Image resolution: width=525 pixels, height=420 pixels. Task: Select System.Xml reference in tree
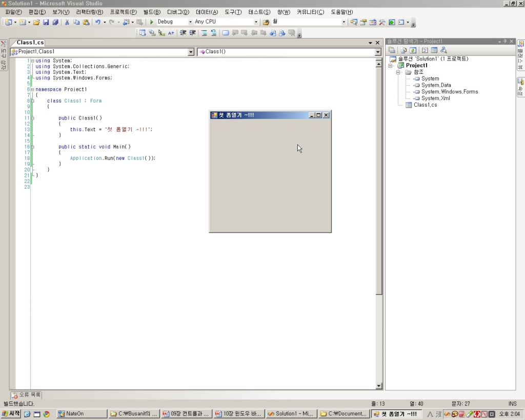(x=435, y=98)
